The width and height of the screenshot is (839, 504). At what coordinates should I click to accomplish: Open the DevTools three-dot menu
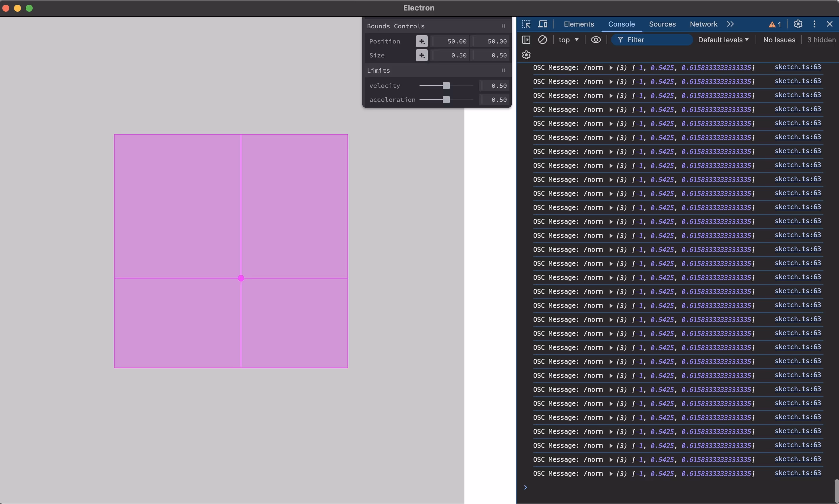point(814,24)
